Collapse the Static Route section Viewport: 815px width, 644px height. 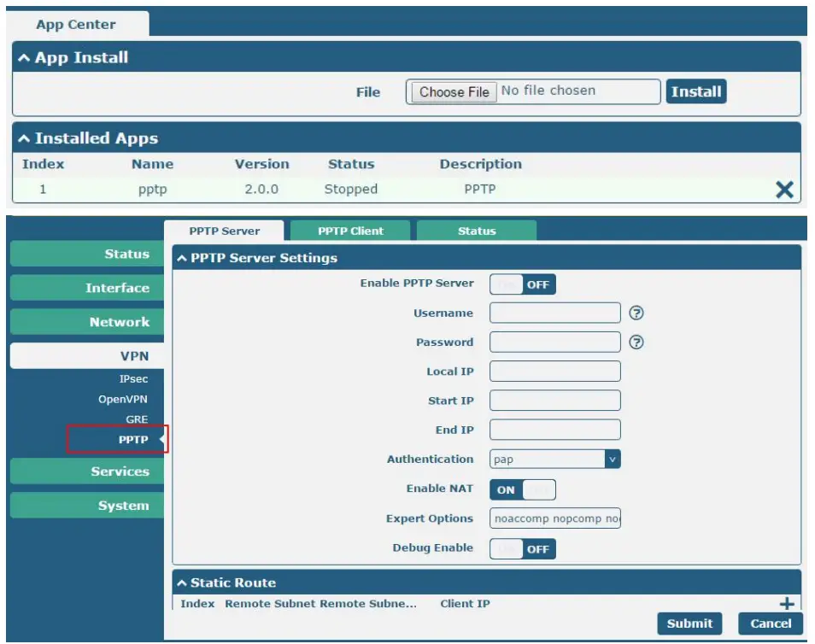(182, 583)
